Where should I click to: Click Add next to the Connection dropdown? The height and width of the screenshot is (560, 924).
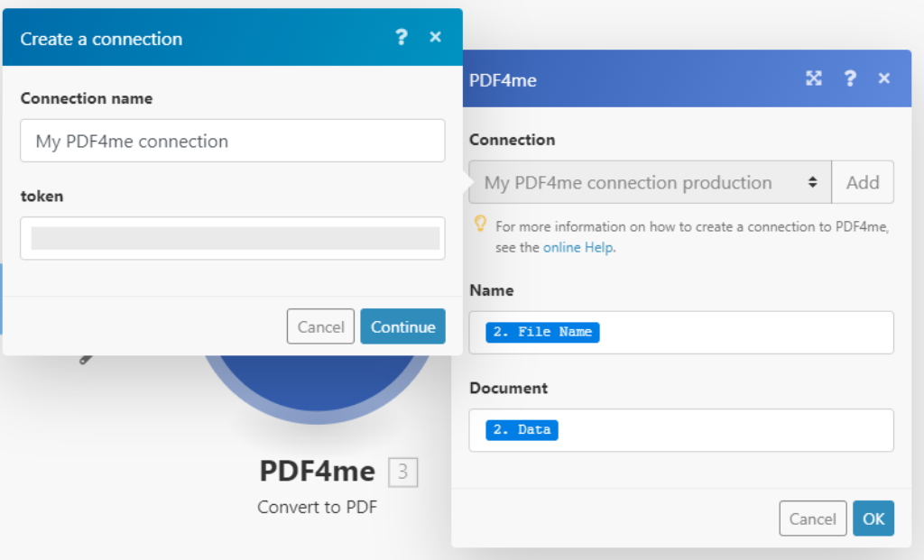(x=863, y=182)
